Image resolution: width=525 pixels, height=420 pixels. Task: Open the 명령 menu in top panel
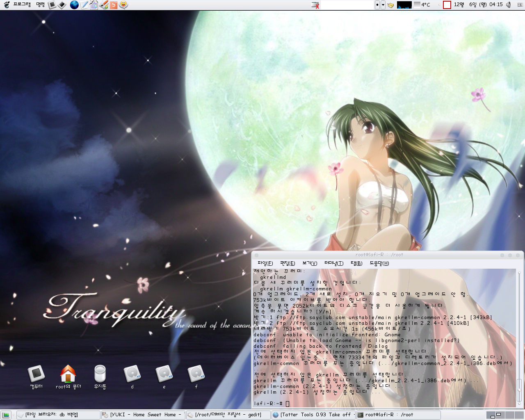tap(40, 5)
